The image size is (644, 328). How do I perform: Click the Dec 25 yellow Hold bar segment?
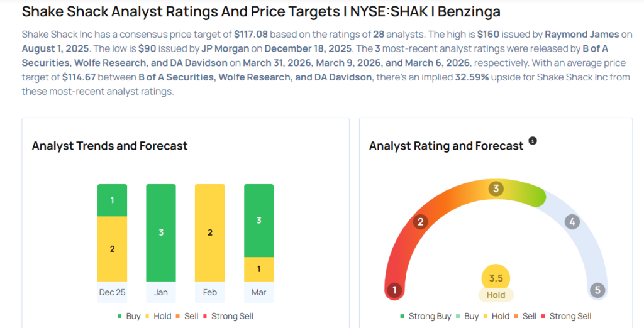pyautogui.click(x=112, y=249)
